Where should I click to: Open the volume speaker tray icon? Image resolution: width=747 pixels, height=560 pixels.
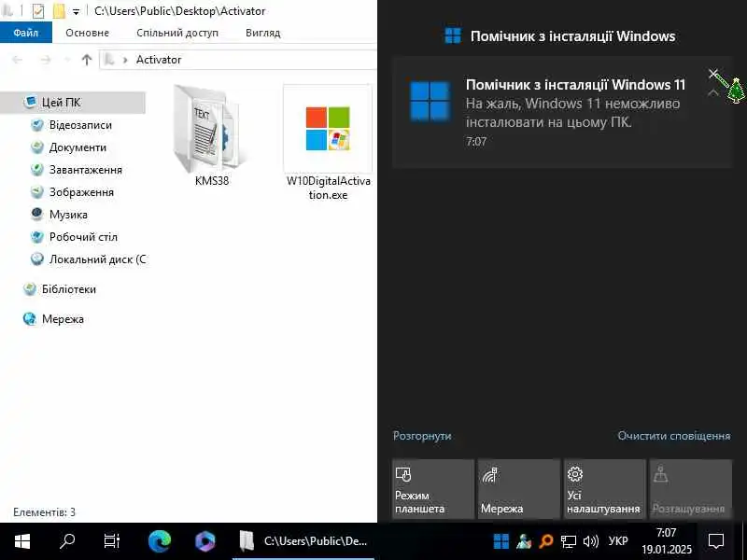click(x=591, y=541)
